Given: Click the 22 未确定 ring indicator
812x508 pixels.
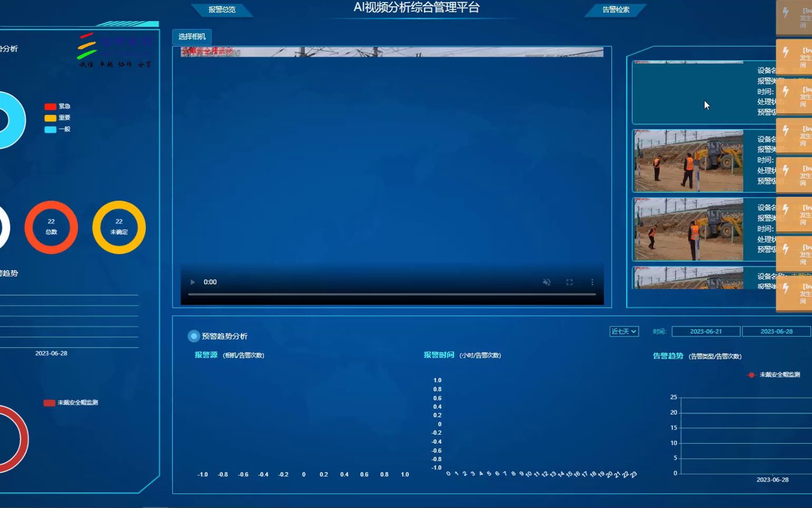Looking at the screenshot, I should point(119,227).
